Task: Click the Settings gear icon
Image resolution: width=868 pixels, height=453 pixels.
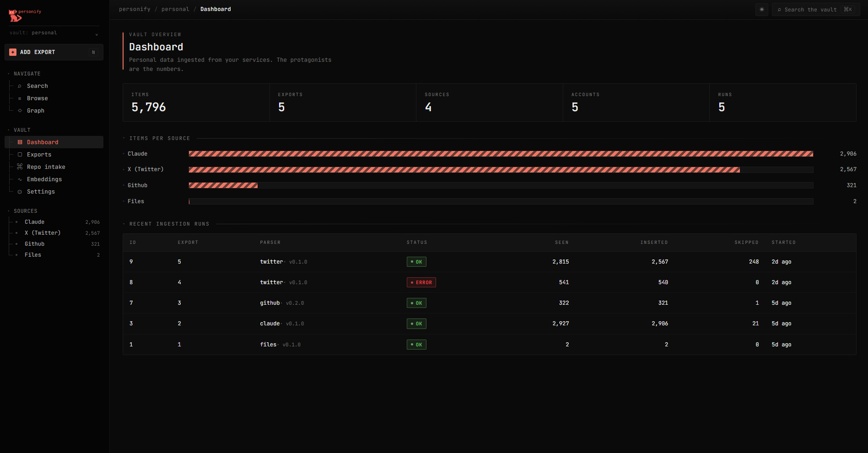Action: 20,192
